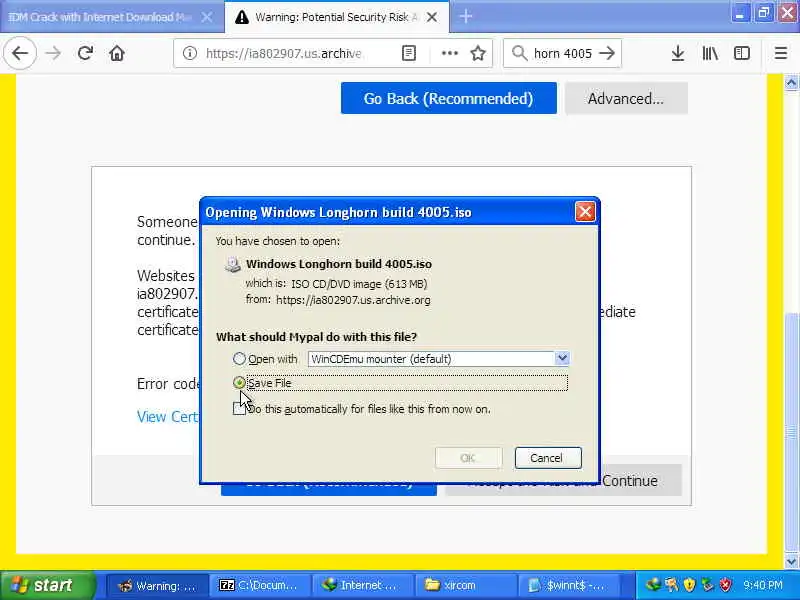Click the red shield tray icon
The image size is (800, 600).
726,585
